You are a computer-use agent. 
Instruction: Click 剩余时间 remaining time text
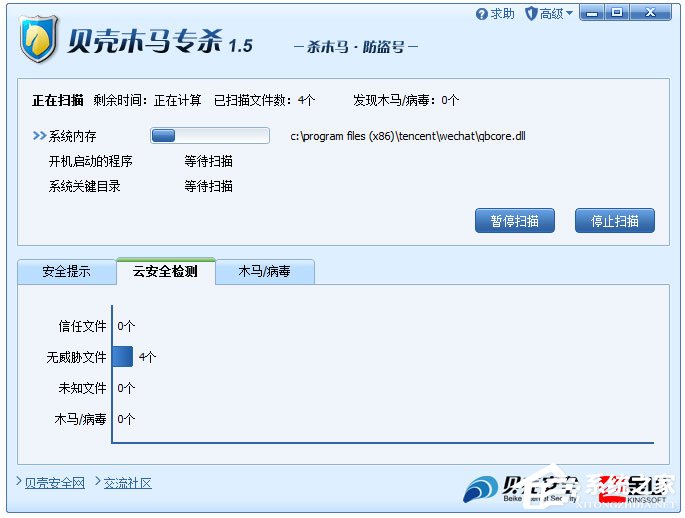coord(147,100)
